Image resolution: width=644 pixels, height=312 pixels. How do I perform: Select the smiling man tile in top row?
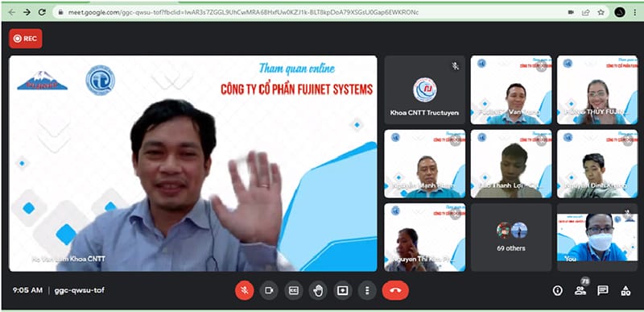511,90
